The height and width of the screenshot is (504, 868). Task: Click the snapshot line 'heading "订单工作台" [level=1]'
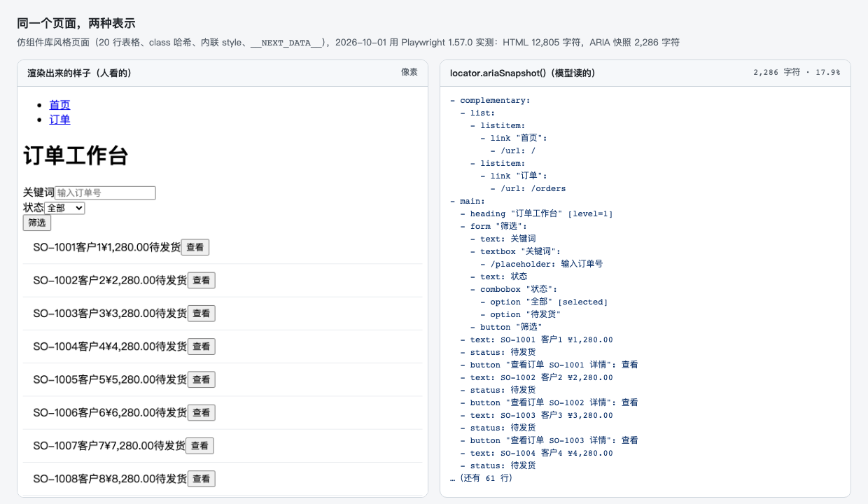coord(536,213)
